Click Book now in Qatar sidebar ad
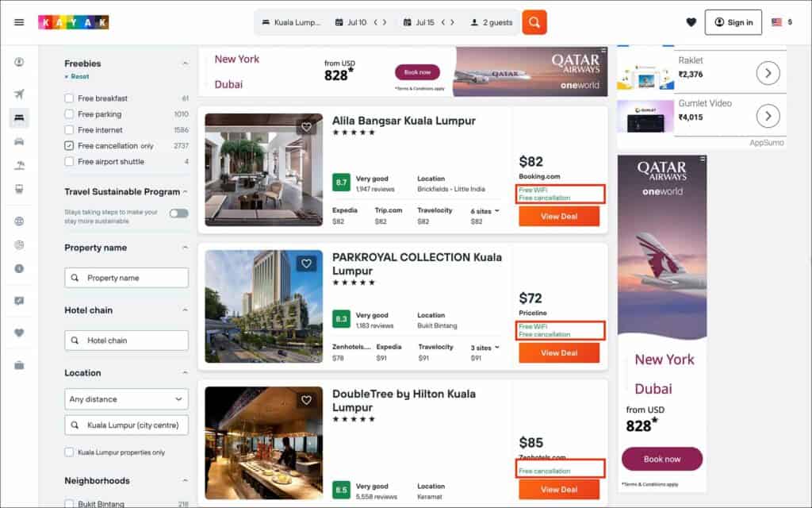This screenshot has width=812, height=508. [662, 459]
